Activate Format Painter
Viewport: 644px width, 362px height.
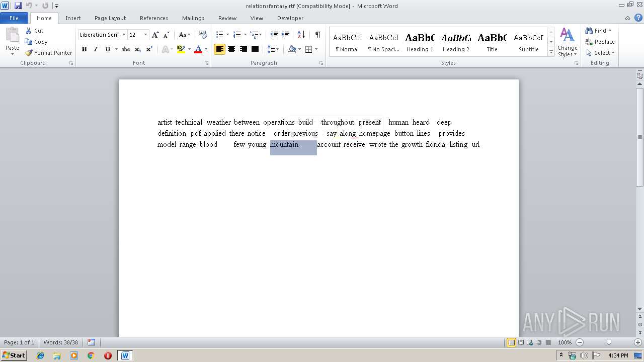coord(49,53)
